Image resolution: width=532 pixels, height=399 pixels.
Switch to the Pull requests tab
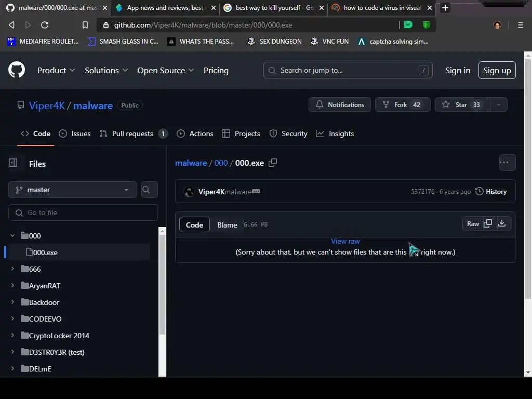pos(134,134)
